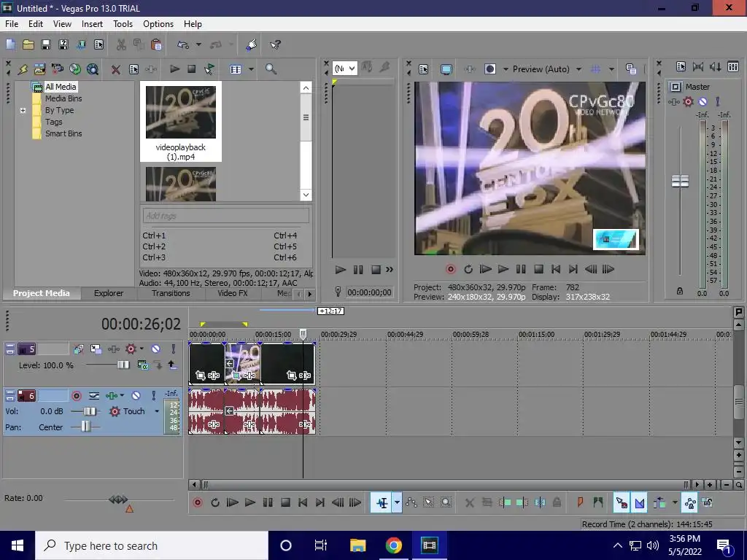747x560 pixels.
Task: Activate What's This help cursor
Action: click(x=275, y=44)
